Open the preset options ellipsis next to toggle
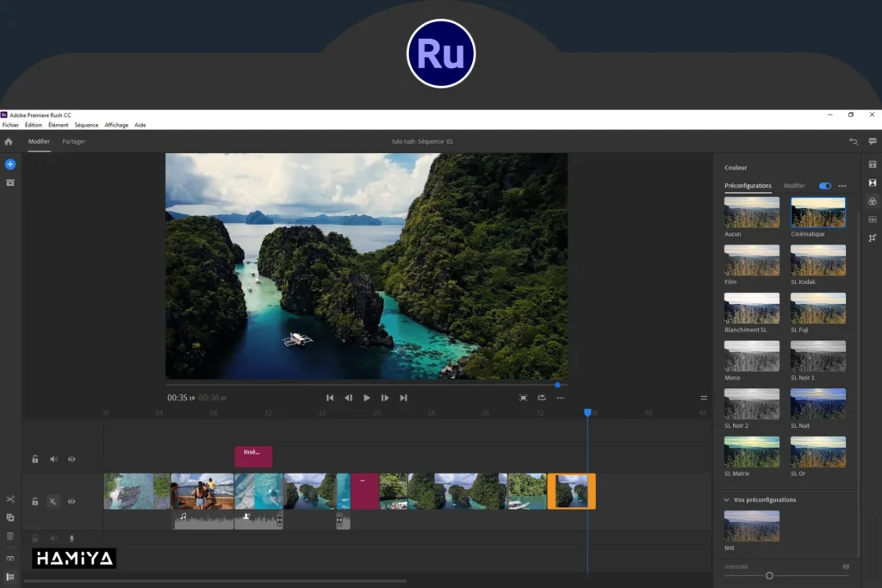The width and height of the screenshot is (882, 588). pos(842,185)
